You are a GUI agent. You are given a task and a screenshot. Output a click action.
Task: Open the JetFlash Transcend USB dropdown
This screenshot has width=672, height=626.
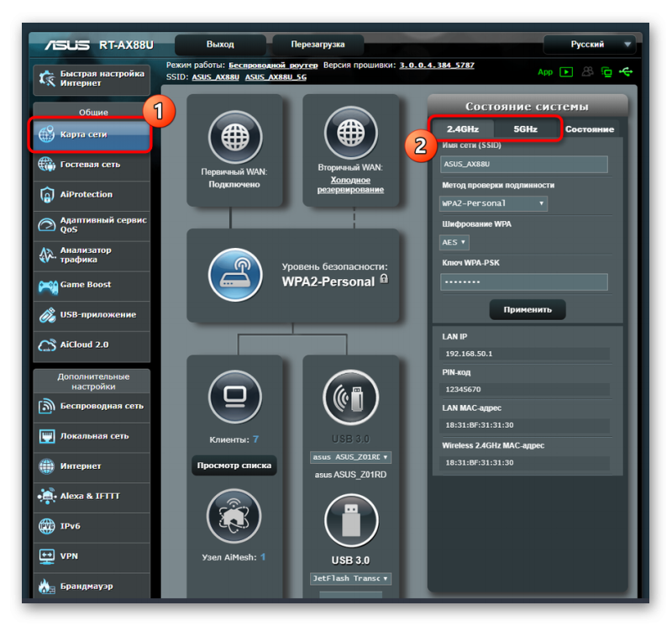tap(350, 578)
